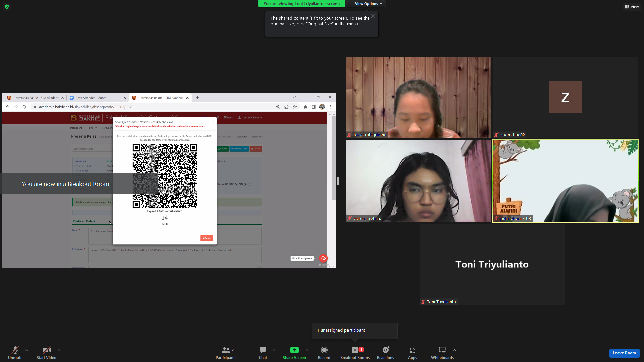Expand sharing options arrow beside Share Screen
Image resolution: width=644 pixels, height=362 pixels.
307,350
